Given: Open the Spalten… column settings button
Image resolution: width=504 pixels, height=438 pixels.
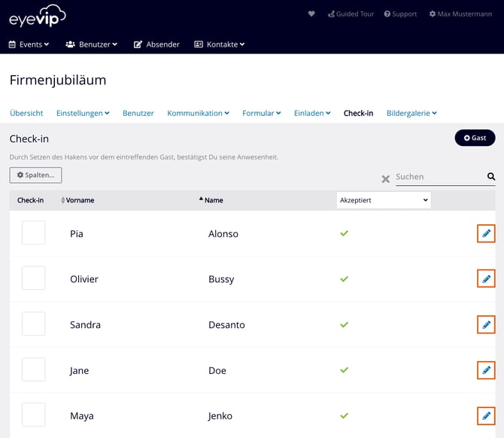Looking at the screenshot, I should tap(35, 175).
